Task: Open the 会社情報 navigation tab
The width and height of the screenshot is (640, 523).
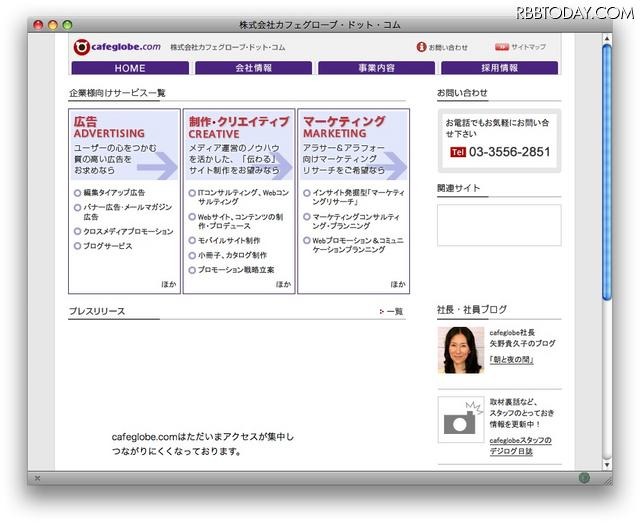Action: click(x=253, y=68)
